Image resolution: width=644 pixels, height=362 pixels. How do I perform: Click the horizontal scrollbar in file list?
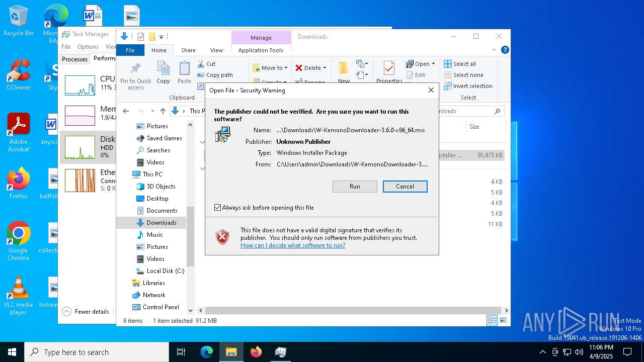(x=353, y=311)
